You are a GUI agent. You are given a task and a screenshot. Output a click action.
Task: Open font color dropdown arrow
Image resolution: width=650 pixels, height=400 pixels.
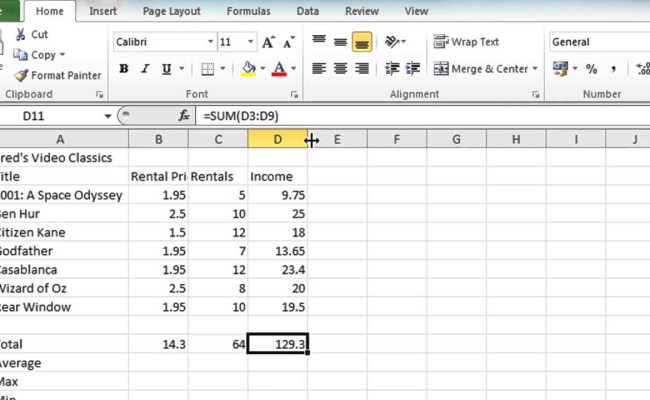click(293, 68)
